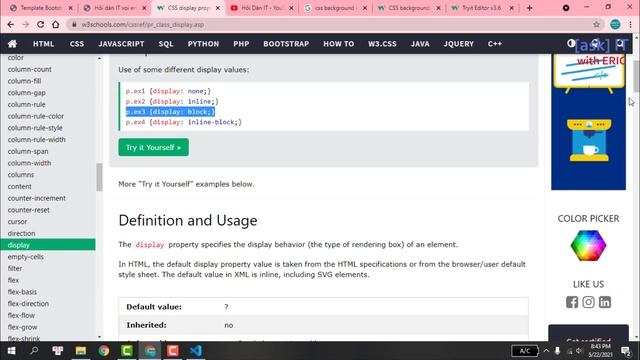The width and height of the screenshot is (640, 360).
Task: Open the browser home page icon
Action: click(56, 24)
